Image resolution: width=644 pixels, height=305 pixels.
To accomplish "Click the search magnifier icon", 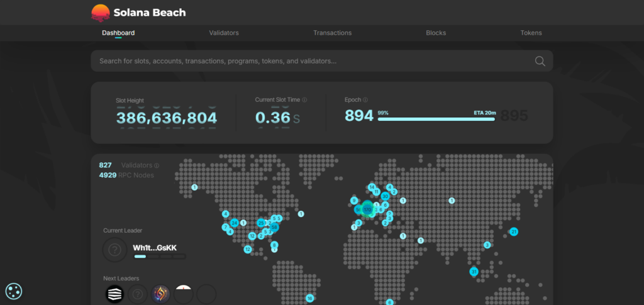I will click(540, 61).
